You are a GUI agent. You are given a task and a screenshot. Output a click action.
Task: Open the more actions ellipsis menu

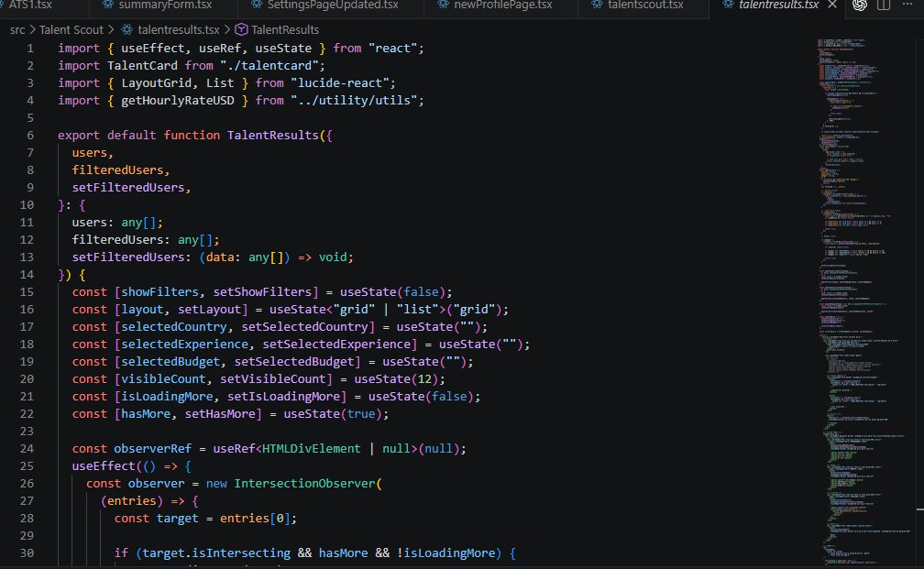pos(907,4)
